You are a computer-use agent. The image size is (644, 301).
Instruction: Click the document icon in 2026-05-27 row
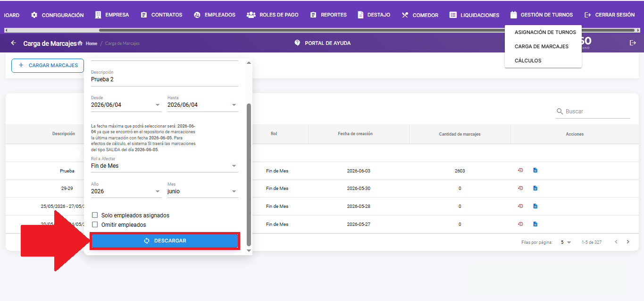pyautogui.click(x=535, y=224)
